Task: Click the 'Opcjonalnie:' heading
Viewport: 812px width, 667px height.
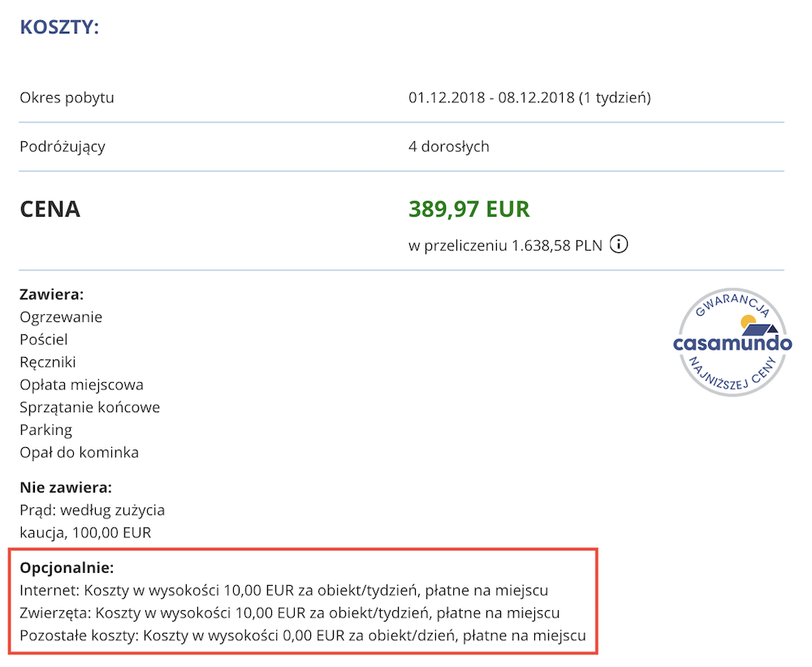Action: 67,567
